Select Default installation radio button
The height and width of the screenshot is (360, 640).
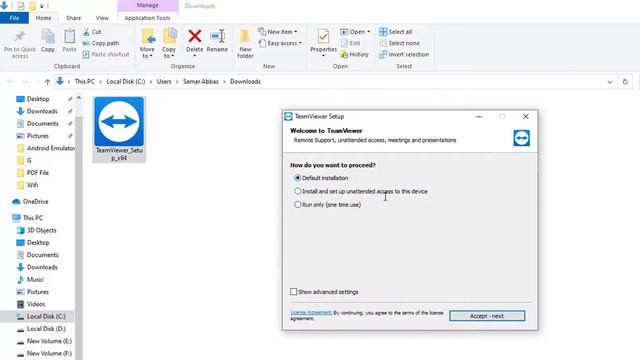298,178
